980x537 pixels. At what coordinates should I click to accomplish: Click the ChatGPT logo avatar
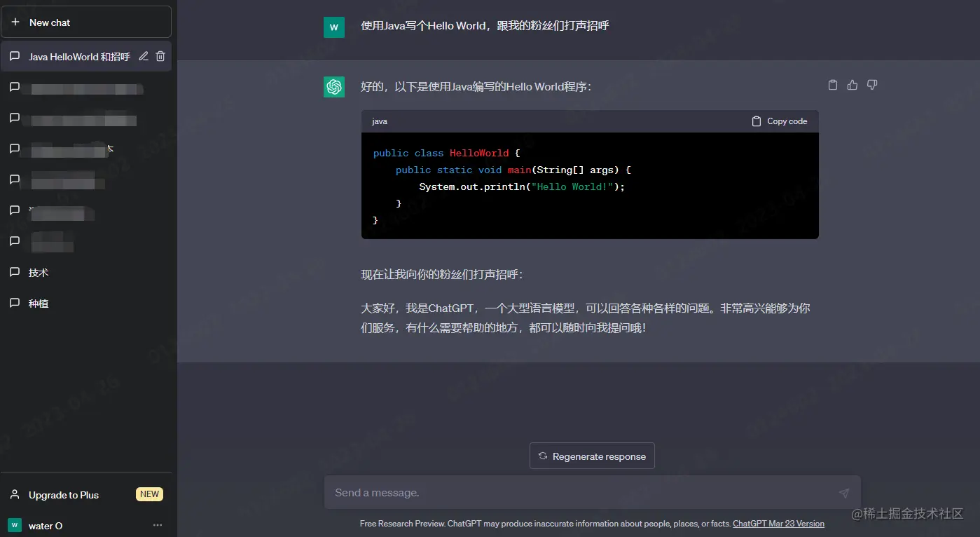[334, 87]
